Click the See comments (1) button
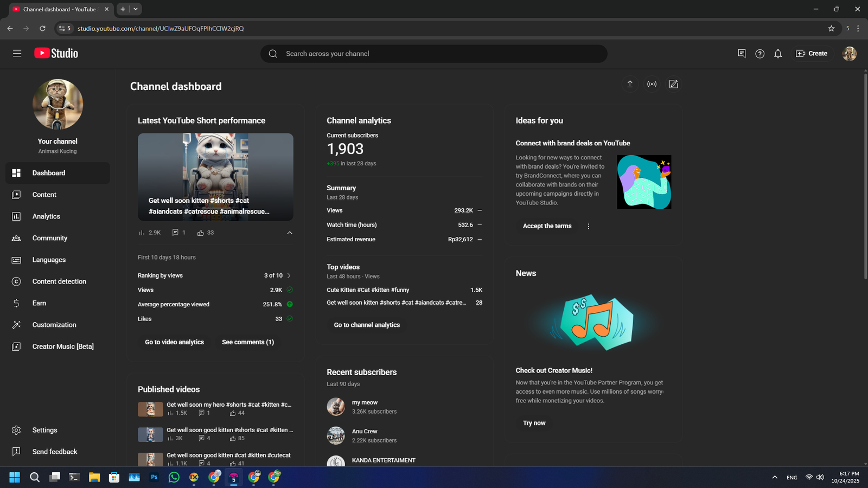The image size is (868, 488). (247, 342)
